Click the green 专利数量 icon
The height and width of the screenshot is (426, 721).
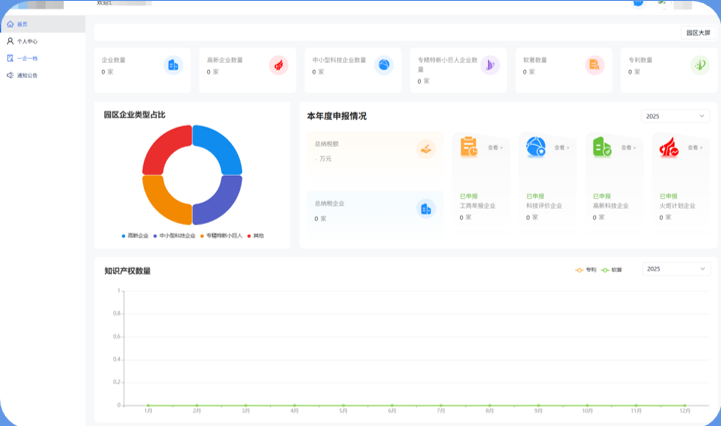pyautogui.click(x=700, y=65)
